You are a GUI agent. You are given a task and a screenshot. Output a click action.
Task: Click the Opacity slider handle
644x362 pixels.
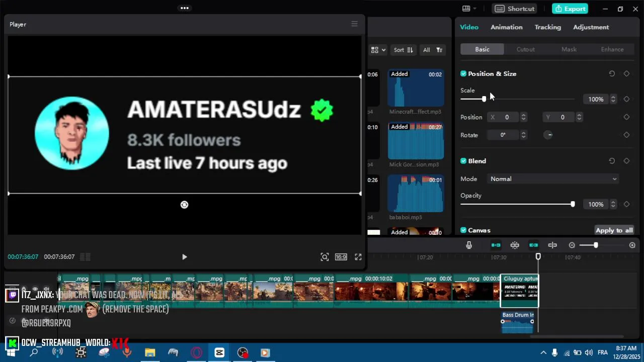[573, 204]
